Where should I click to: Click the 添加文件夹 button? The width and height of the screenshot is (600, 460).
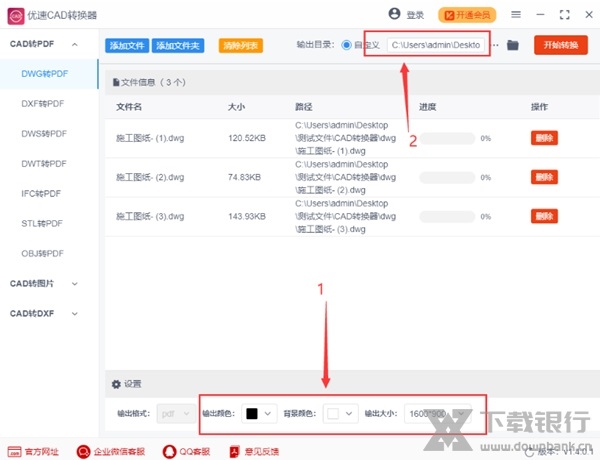pyautogui.click(x=178, y=46)
